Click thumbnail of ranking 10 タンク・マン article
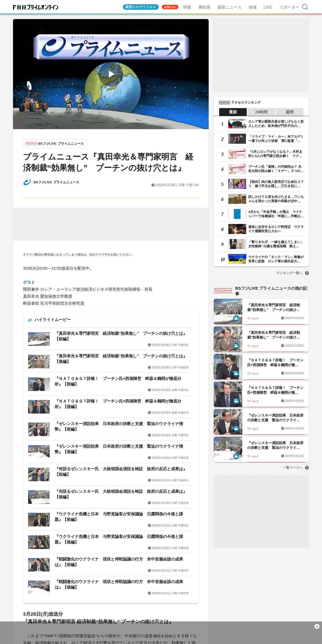Viewport: 322px width, 644px height. point(237,259)
